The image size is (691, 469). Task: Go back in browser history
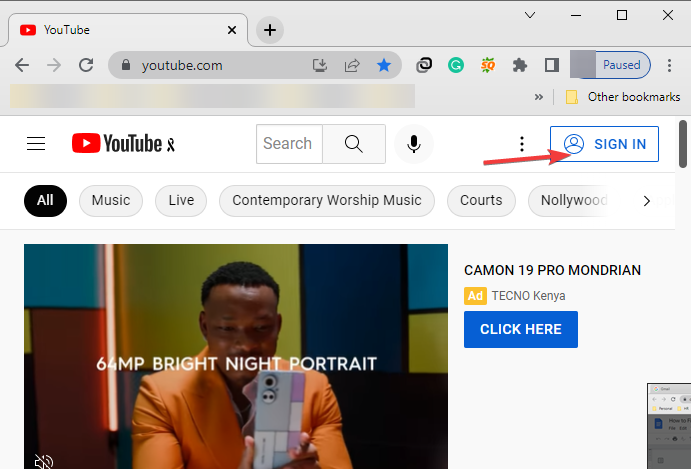coord(22,65)
